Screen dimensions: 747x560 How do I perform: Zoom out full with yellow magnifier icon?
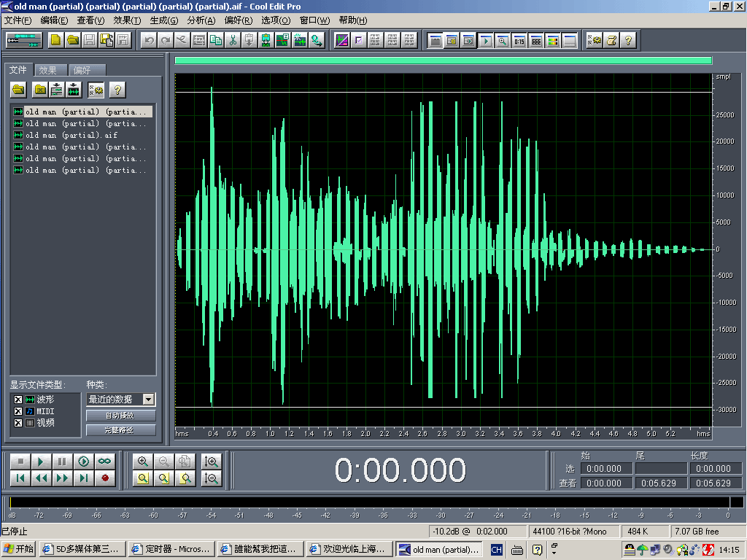[143, 478]
